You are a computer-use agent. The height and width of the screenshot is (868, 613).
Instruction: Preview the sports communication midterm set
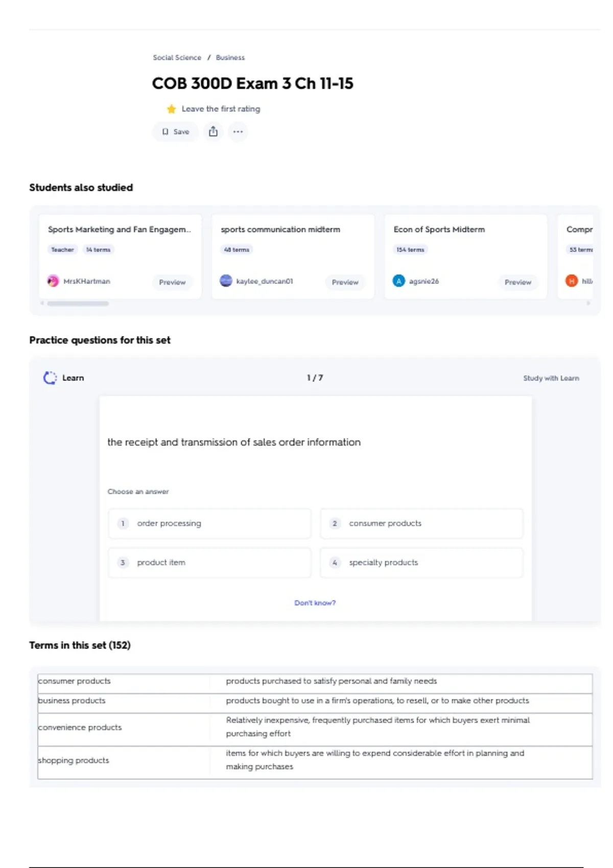click(x=345, y=282)
